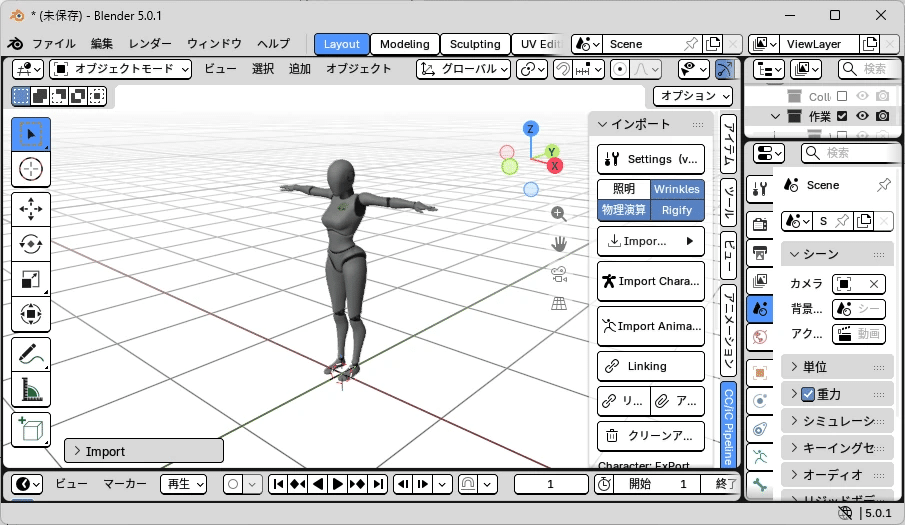Open the Output properties tab icon
Image resolution: width=905 pixels, height=525 pixels.
pos(760,253)
